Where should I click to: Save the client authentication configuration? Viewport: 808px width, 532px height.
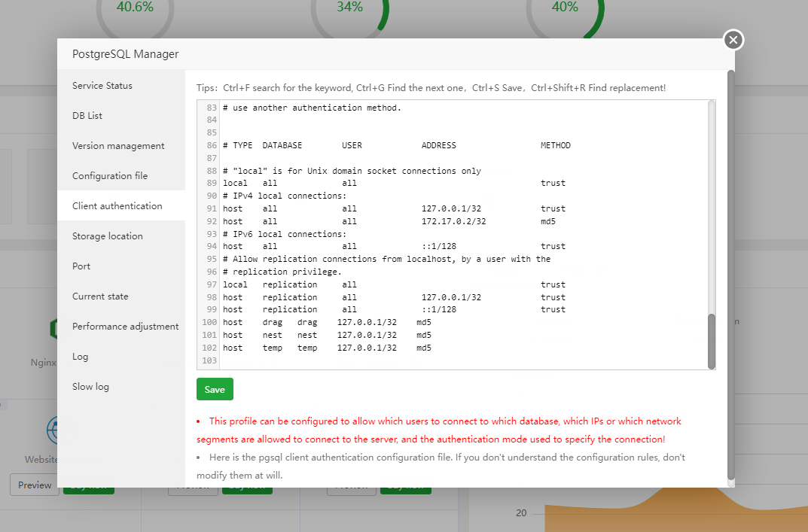tap(215, 389)
